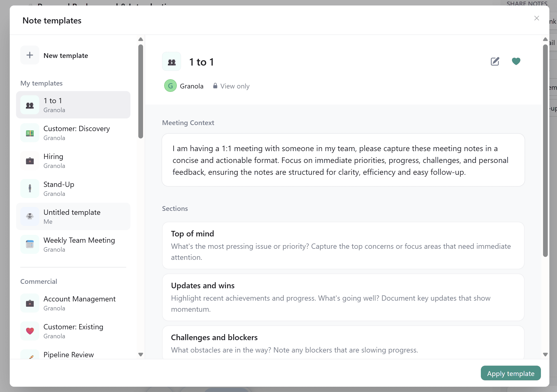Click the Meeting Context text box
This screenshot has height=392, width=557.
click(x=343, y=160)
